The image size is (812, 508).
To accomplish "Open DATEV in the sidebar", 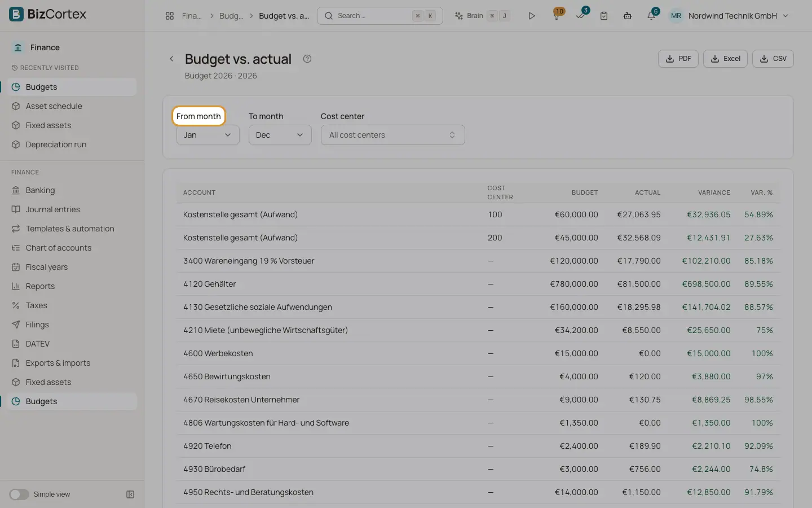I will click(x=72, y=344).
